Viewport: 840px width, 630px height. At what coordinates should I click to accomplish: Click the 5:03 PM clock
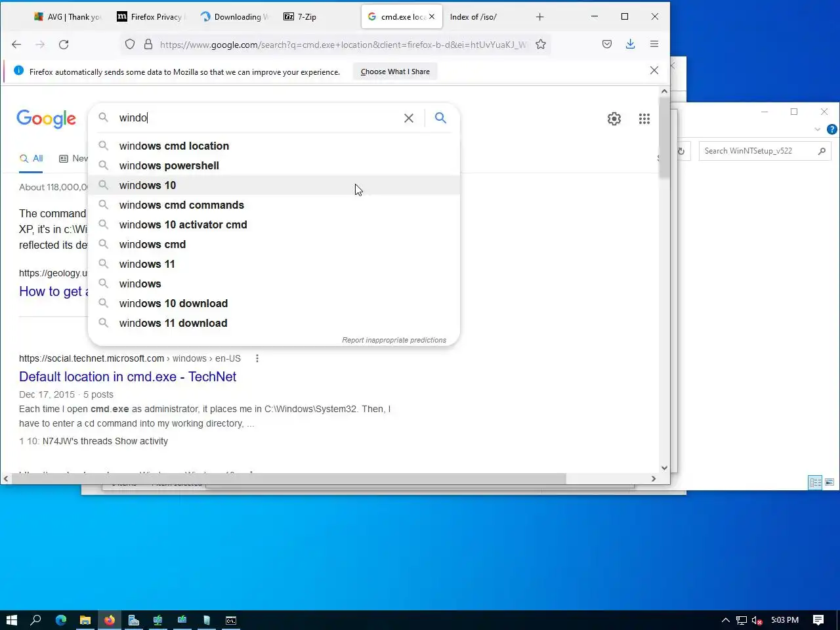click(x=785, y=620)
